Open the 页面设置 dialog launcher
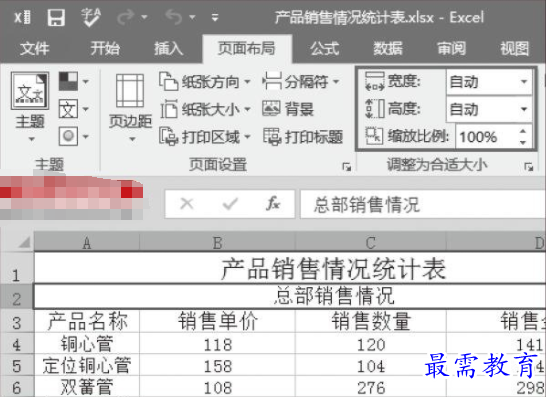The width and height of the screenshot is (546, 397). point(347,167)
